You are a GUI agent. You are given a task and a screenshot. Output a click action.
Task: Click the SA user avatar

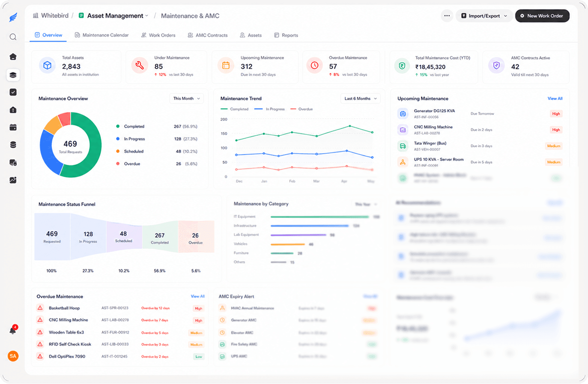click(13, 356)
